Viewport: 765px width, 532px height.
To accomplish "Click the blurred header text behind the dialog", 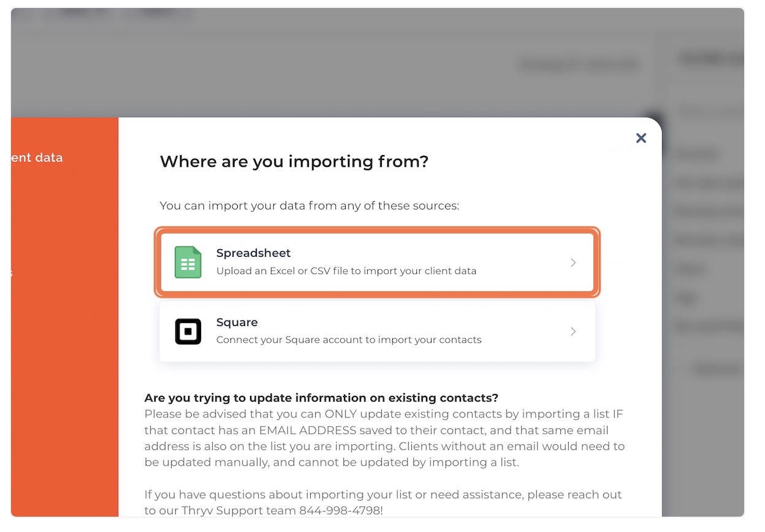I will click(579, 64).
